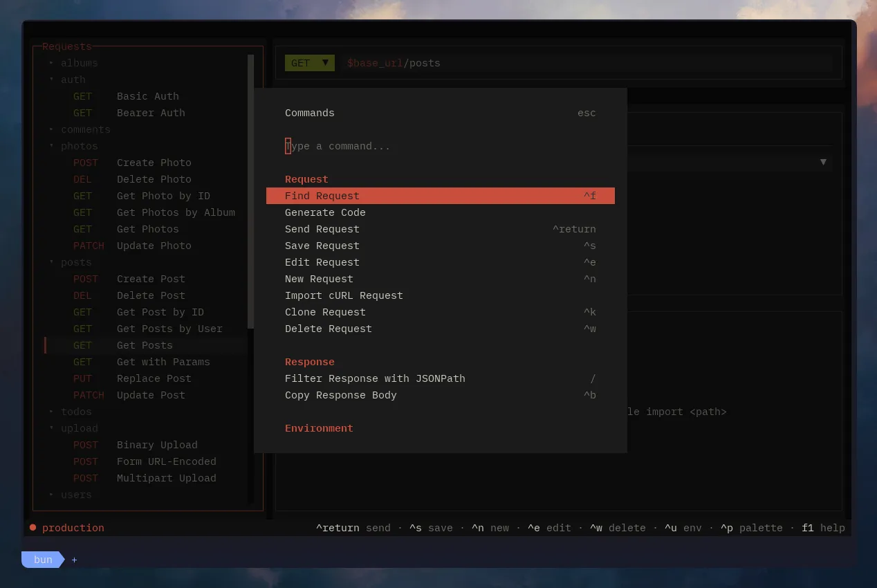
Task: Choose Edit Request command
Action: 441,262
